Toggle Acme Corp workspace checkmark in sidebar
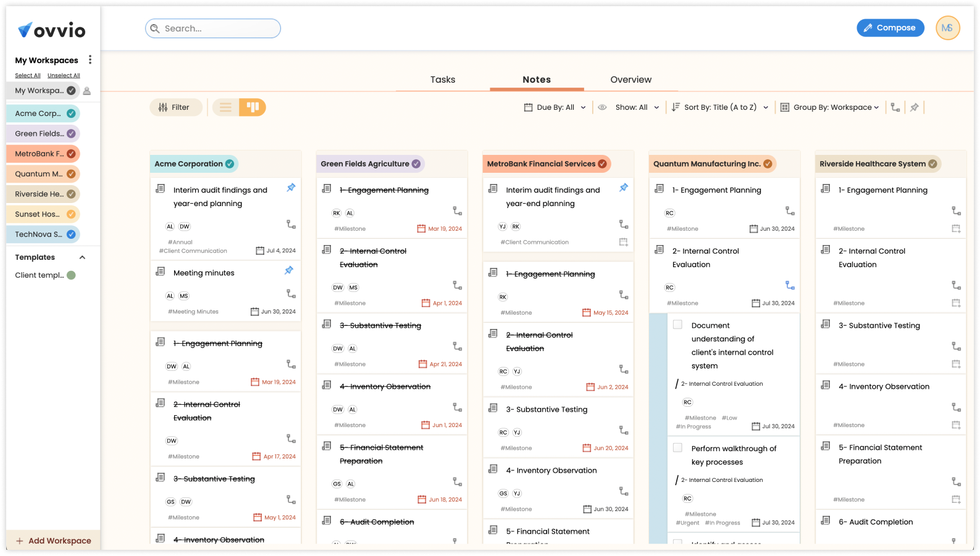 [x=71, y=114]
